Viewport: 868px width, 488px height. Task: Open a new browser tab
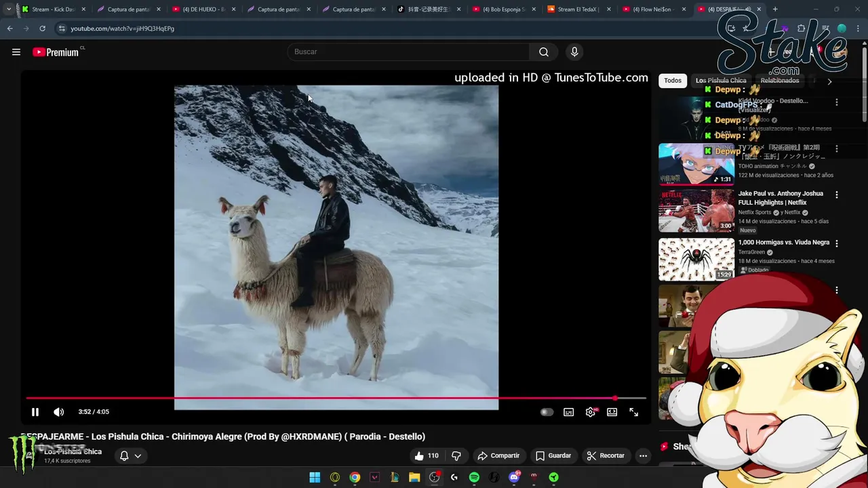775,9
